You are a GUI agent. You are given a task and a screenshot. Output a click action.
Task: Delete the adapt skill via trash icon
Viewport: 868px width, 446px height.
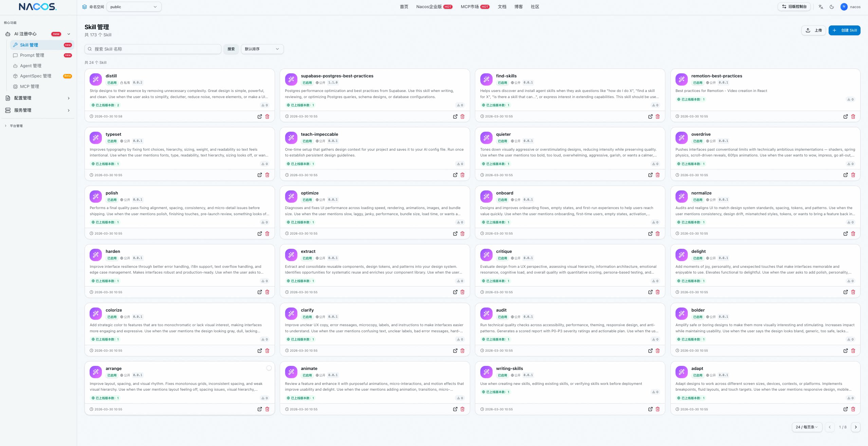pyautogui.click(x=853, y=409)
